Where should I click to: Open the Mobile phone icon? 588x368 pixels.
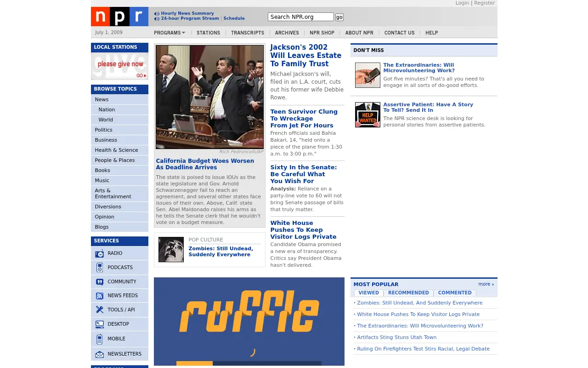coord(100,339)
